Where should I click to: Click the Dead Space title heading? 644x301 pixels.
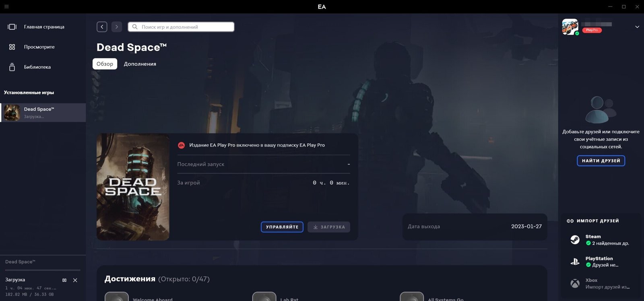[x=132, y=47]
